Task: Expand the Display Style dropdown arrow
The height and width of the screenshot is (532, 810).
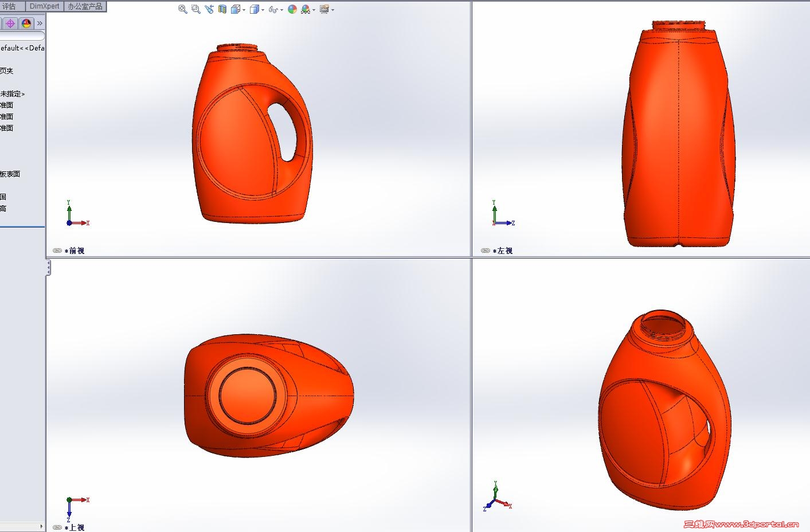Action: tap(263, 10)
